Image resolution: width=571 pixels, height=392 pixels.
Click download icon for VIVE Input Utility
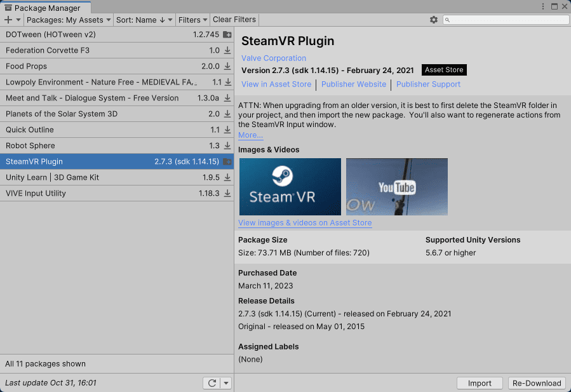point(227,194)
